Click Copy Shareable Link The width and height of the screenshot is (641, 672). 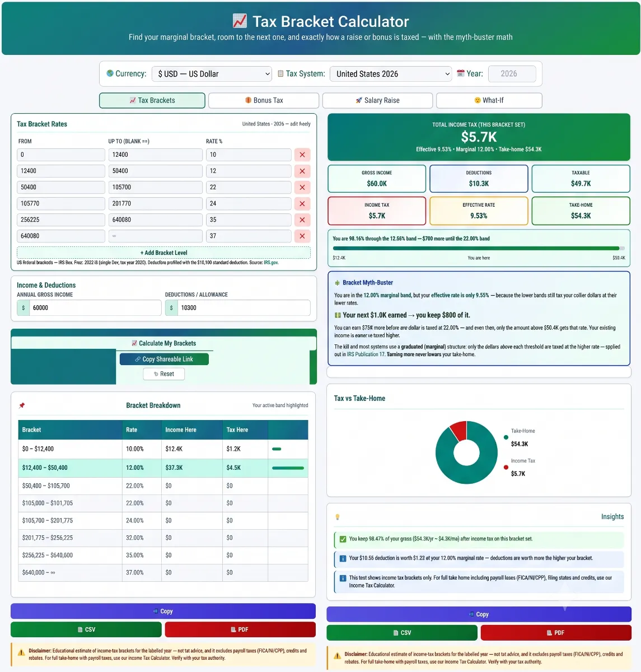[x=164, y=359]
